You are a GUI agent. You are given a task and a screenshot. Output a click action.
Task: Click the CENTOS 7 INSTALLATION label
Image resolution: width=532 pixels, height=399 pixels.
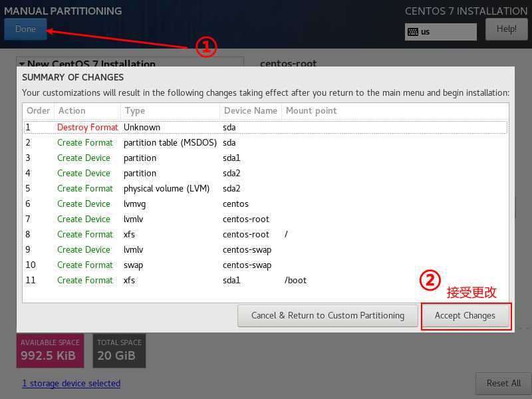point(466,11)
